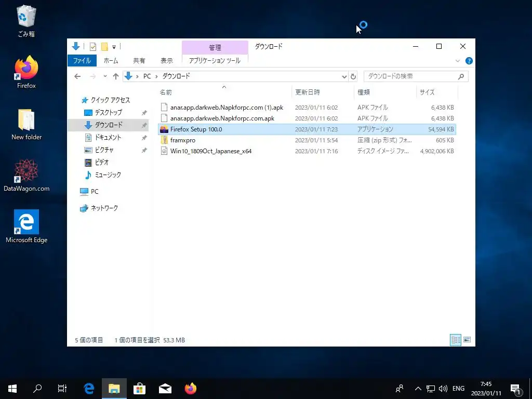Open the Microsoft Edge desktop shortcut
Image resolution: width=532 pixels, height=399 pixels.
26,227
